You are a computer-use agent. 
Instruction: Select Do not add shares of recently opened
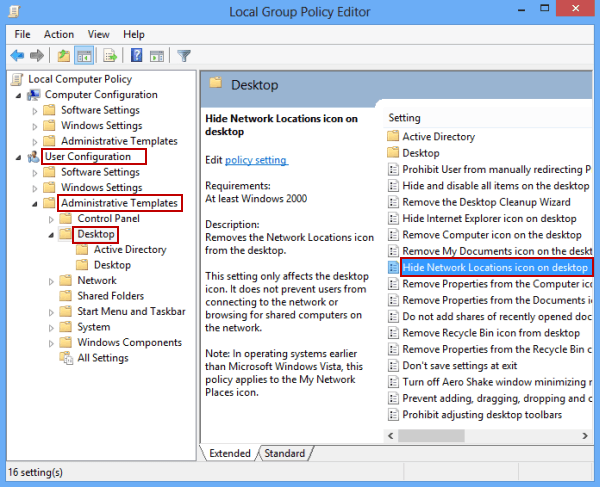tap(496, 317)
